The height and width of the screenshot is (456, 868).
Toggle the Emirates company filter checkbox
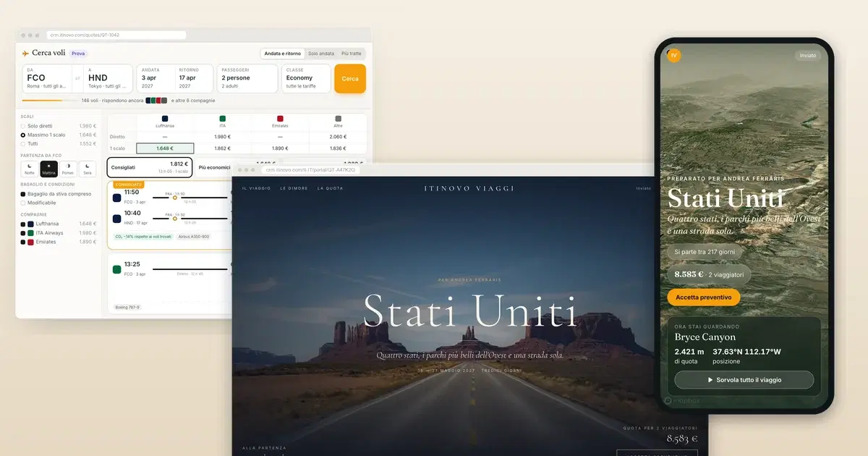point(23,242)
